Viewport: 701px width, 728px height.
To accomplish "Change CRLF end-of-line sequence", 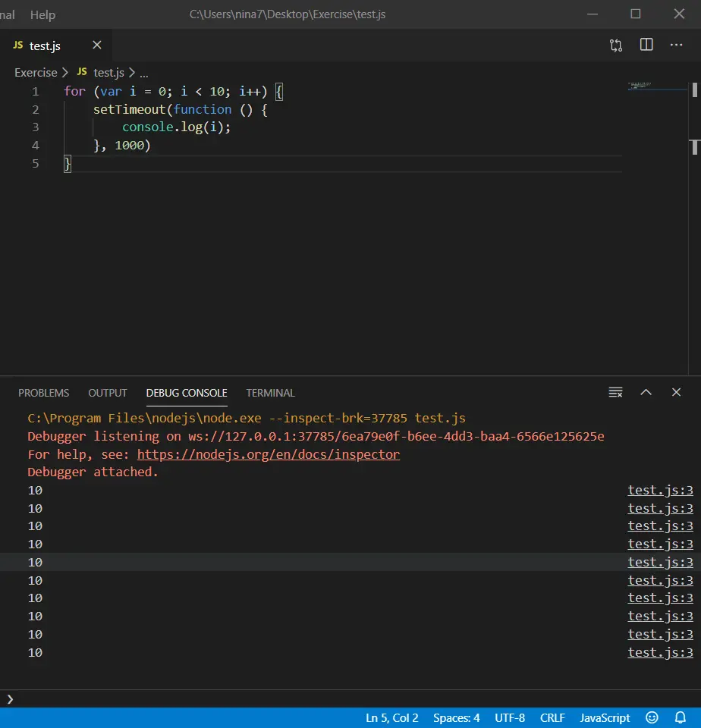I will pos(552,717).
